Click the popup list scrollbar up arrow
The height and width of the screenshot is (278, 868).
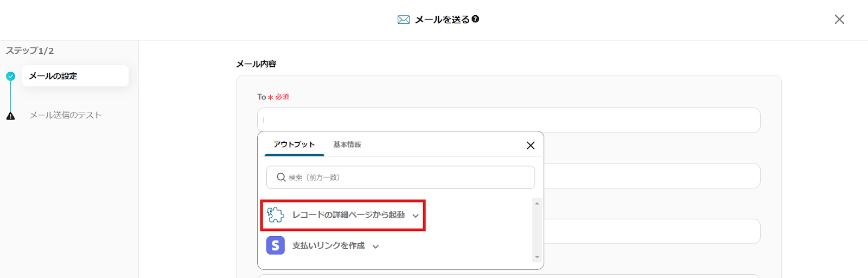tap(537, 204)
